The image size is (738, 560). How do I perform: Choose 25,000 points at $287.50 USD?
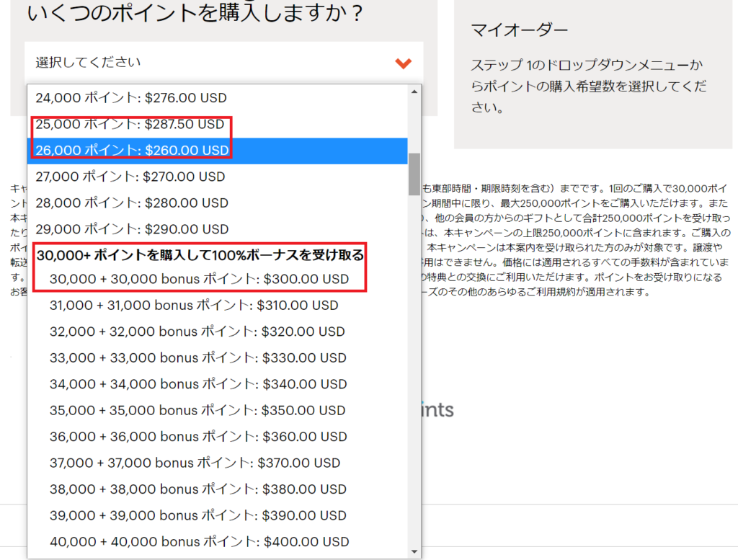[x=130, y=124]
